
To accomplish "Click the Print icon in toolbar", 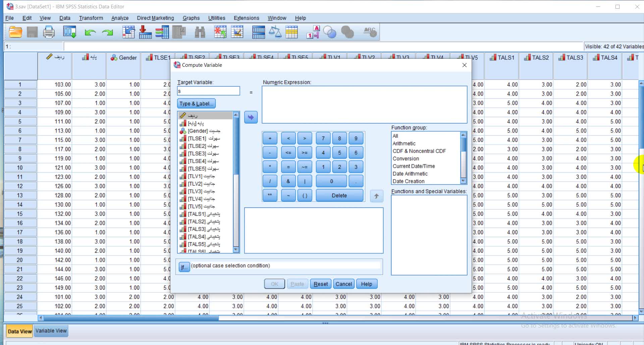I will coord(49,32).
